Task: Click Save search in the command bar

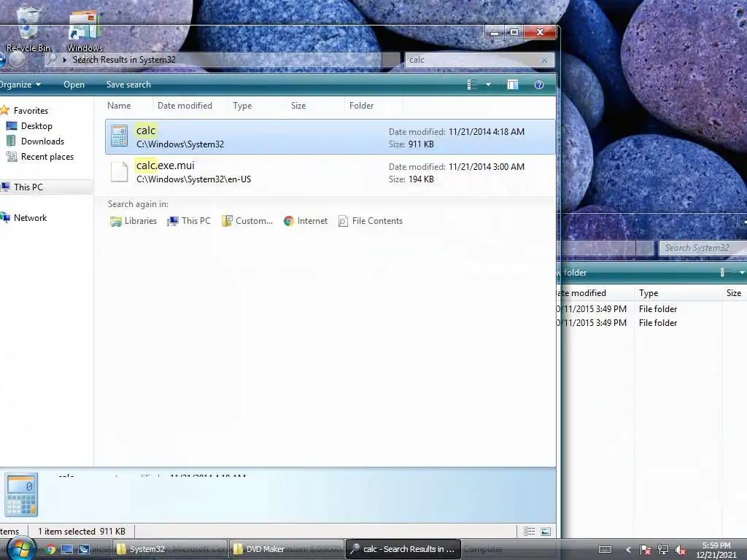Action: [128, 85]
